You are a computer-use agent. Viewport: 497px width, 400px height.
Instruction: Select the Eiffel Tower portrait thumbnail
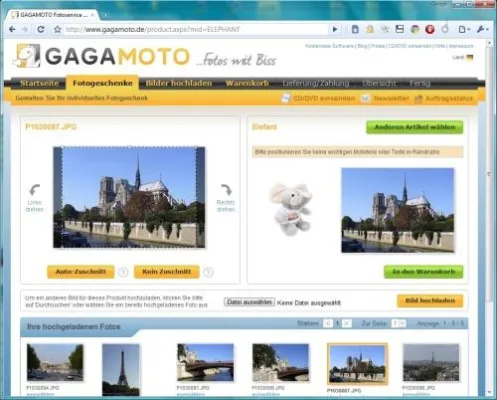tap(121, 370)
